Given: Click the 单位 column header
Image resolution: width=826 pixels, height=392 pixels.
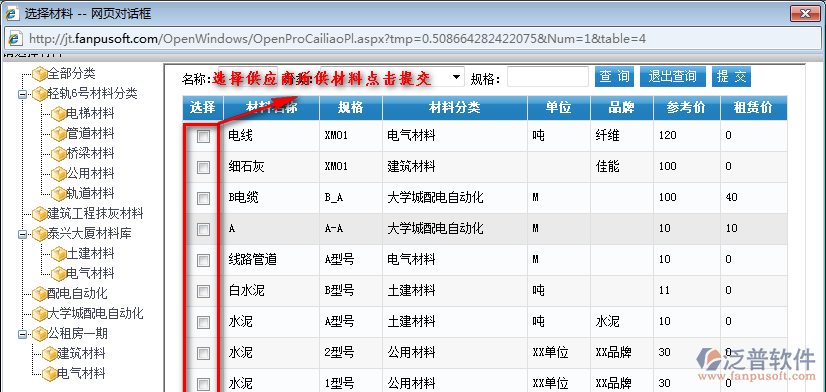Looking at the screenshot, I should (x=559, y=108).
